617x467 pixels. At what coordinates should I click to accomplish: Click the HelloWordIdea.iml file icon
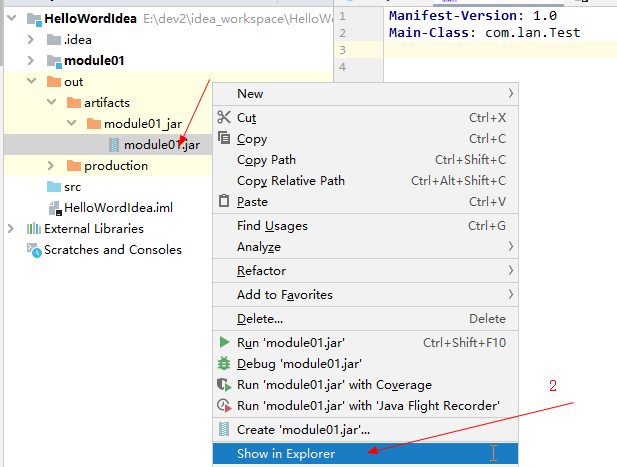(55, 208)
